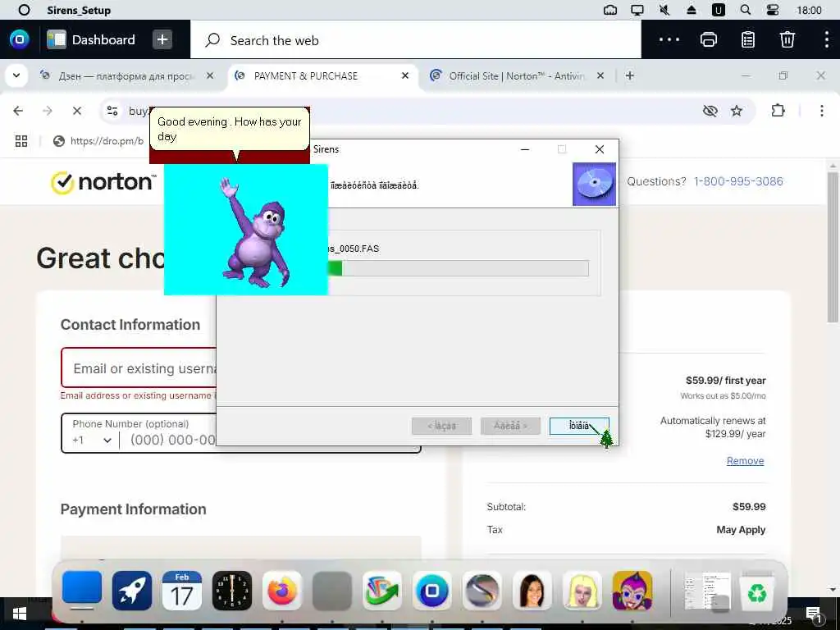Bookmark this page with the star
The image size is (840, 630).
737,111
